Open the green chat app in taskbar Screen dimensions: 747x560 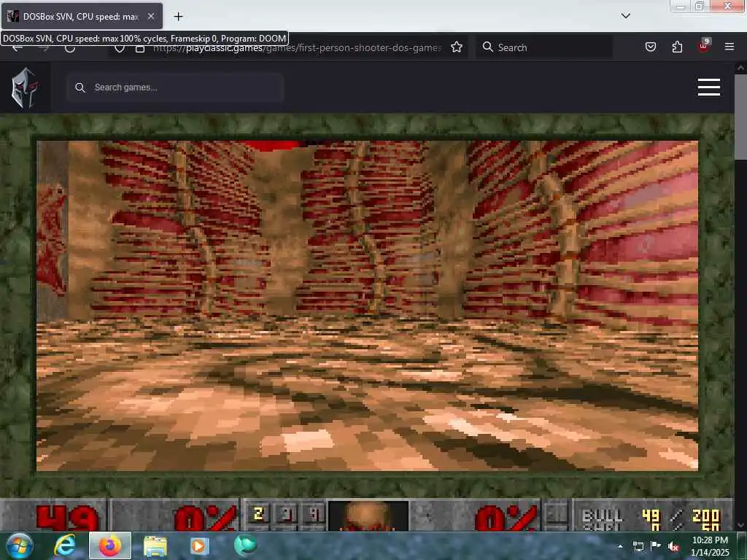coord(245,545)
